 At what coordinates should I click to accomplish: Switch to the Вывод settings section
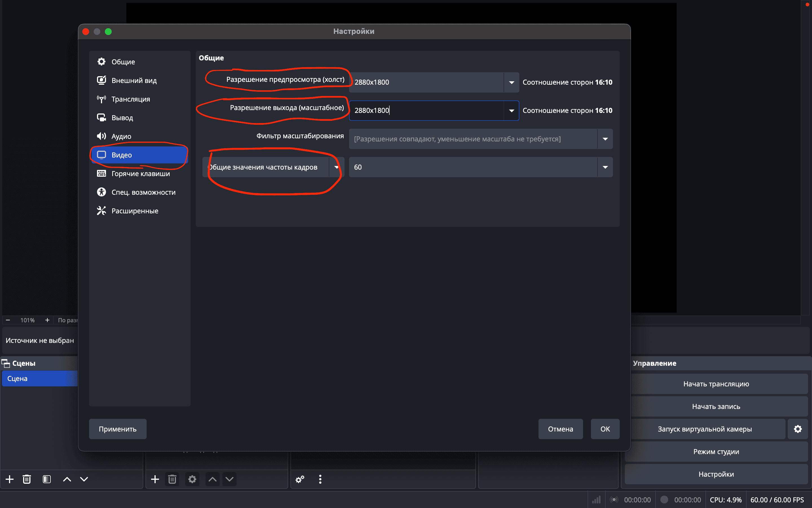click(139, 118)
